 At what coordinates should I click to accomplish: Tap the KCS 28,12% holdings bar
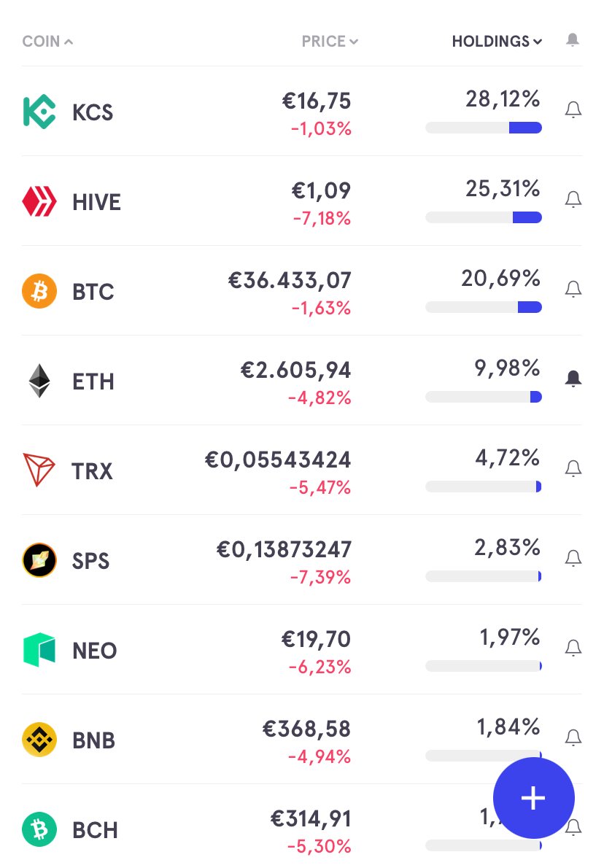tap(484, 128)
